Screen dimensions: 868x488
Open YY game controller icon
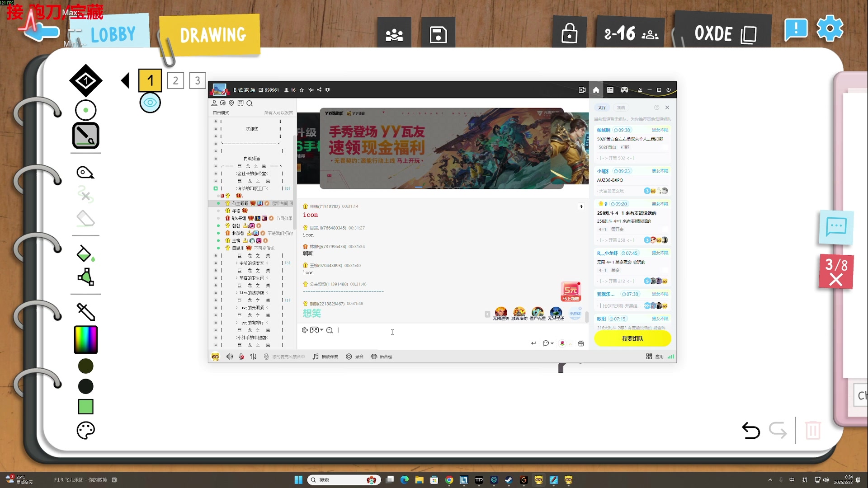tap(624, 90)
